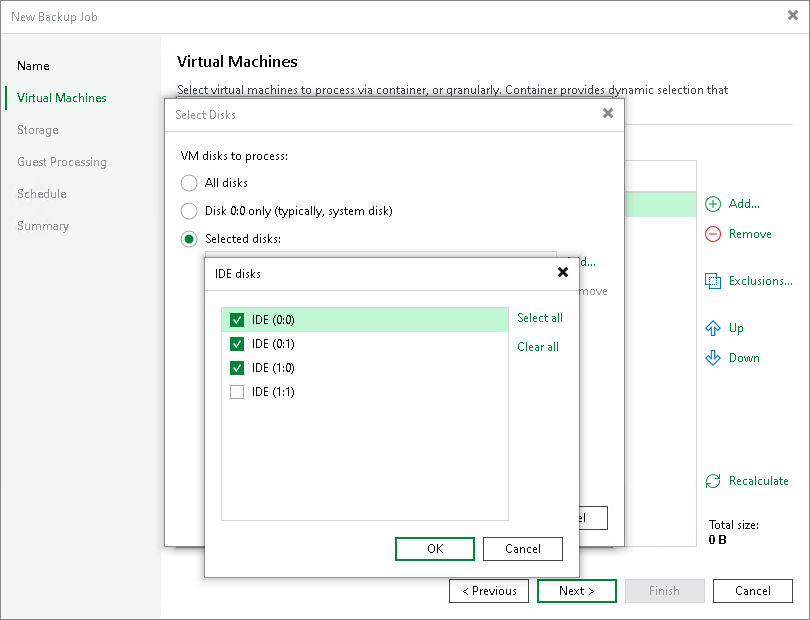Open the Schedule wizard step
Viewport: 810px width, 620px height.
[x=42, y=194]
